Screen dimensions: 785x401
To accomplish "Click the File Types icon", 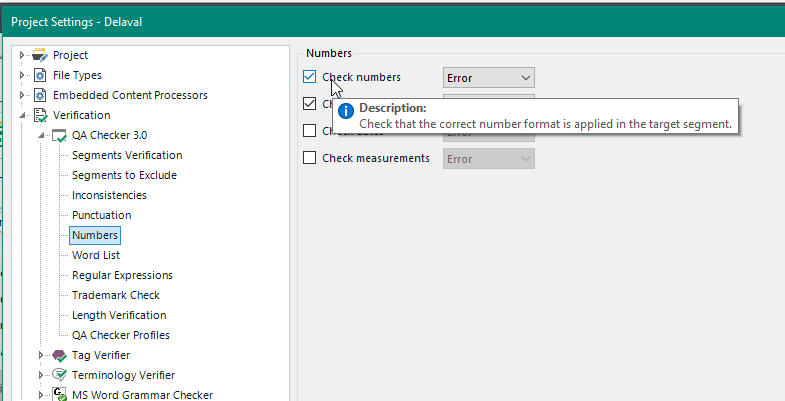I will (40, 75).
